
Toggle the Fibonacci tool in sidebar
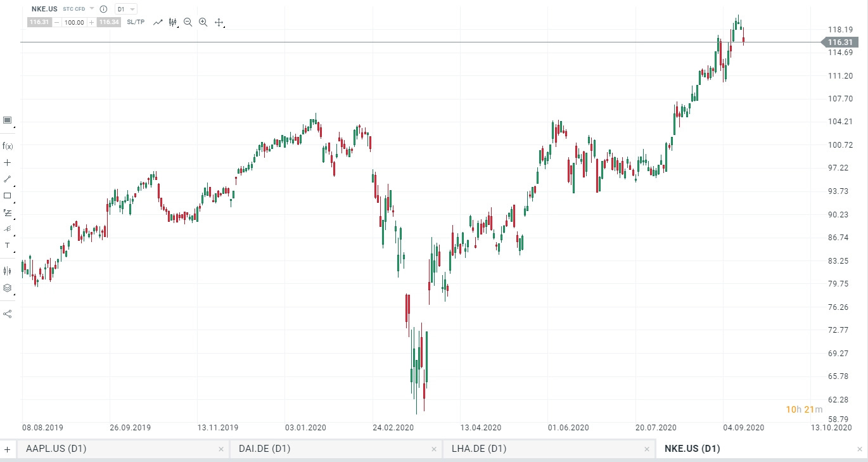click(8, 213)
